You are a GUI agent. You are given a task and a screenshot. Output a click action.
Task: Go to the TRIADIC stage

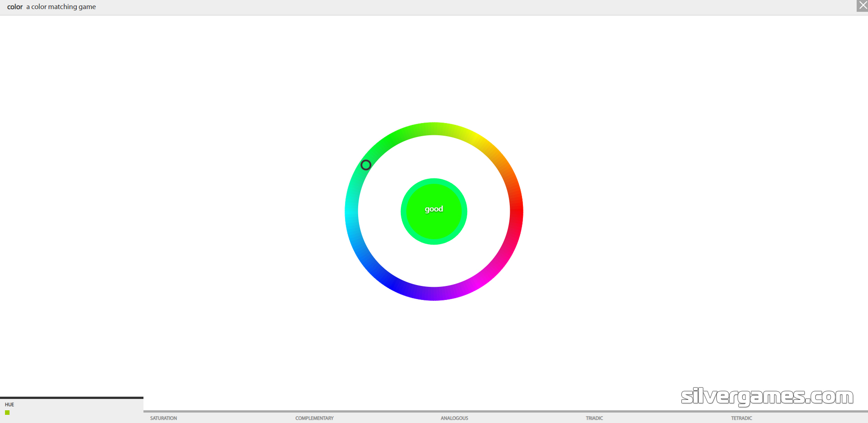[594, 418]
